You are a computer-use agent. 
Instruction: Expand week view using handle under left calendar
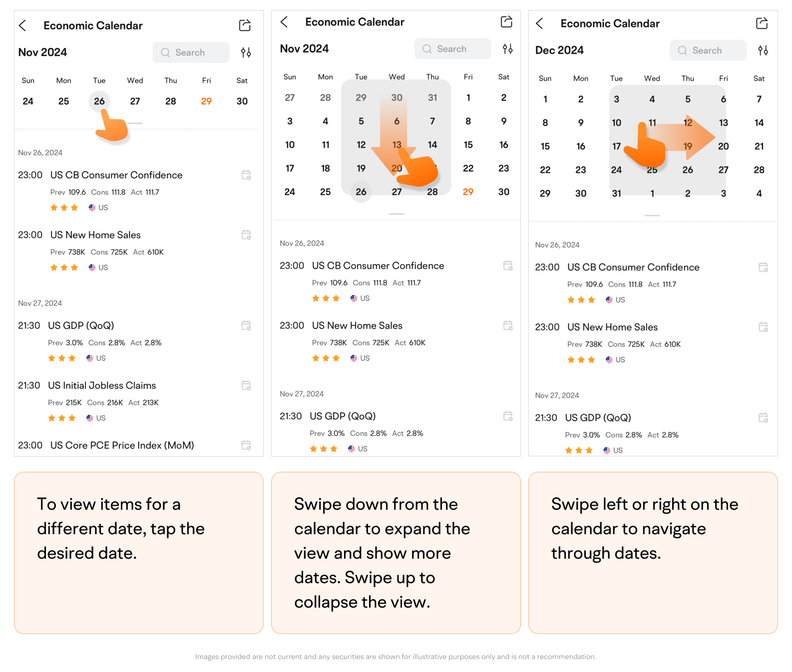(135, 123)
